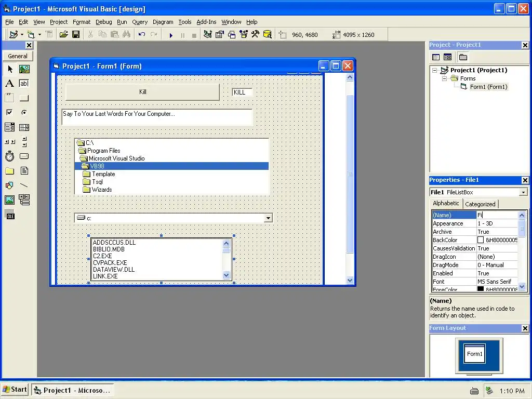Viewport: 532px width, 399px height.
Task: Click the ForeColor black swatch in properties
Action: tap(481, 289)
